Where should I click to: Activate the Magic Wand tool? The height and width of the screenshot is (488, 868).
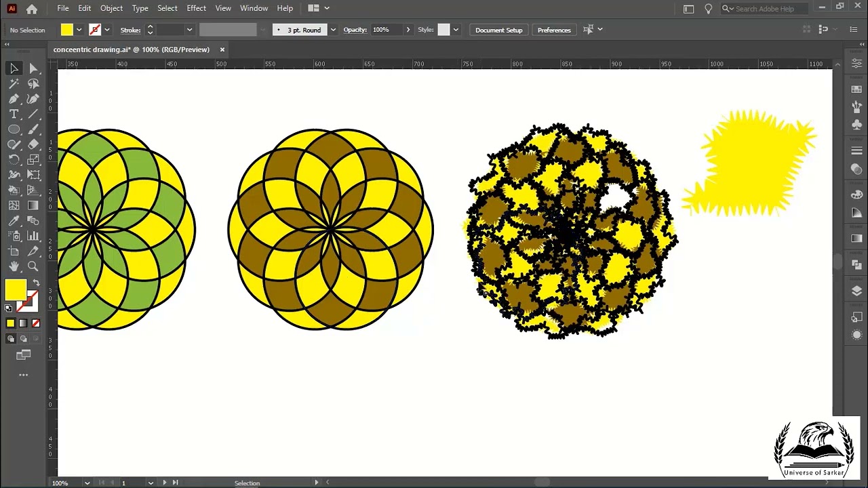(x=14, y=83)
